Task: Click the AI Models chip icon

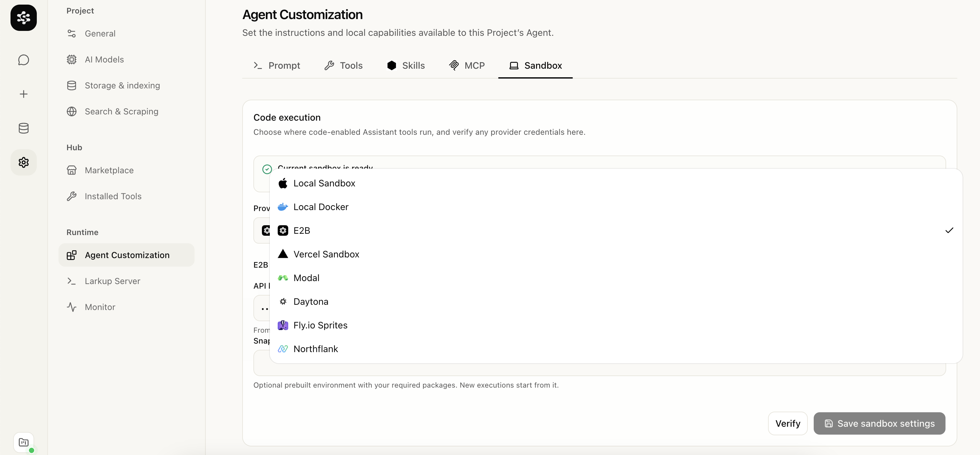Action: click(x=72, y=60)
